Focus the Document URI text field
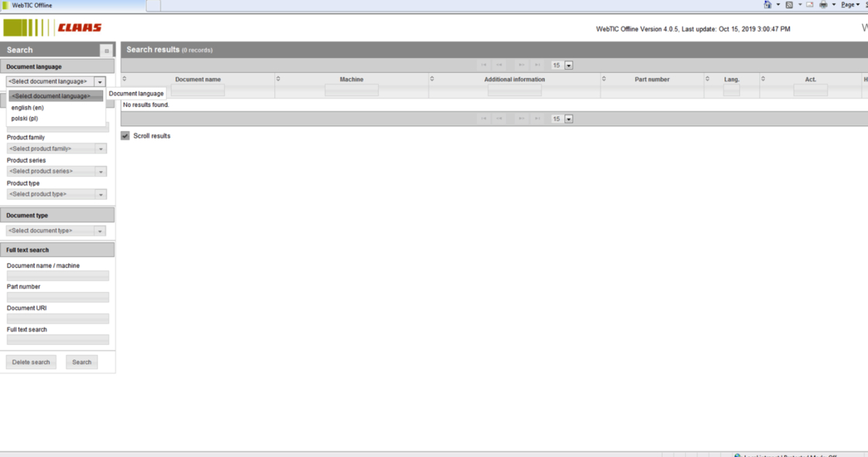868x457 pixels. [x=57, y=318]
